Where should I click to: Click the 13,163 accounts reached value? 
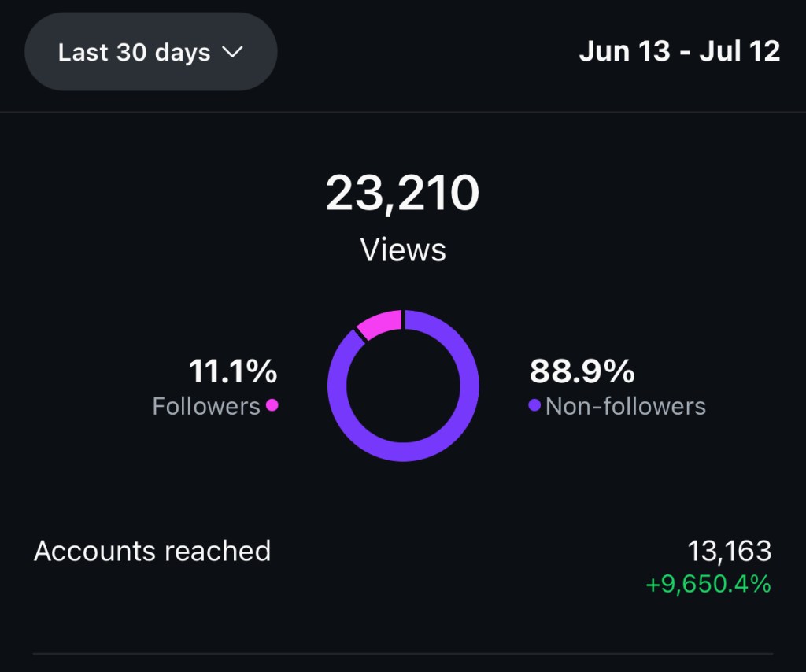730,552
